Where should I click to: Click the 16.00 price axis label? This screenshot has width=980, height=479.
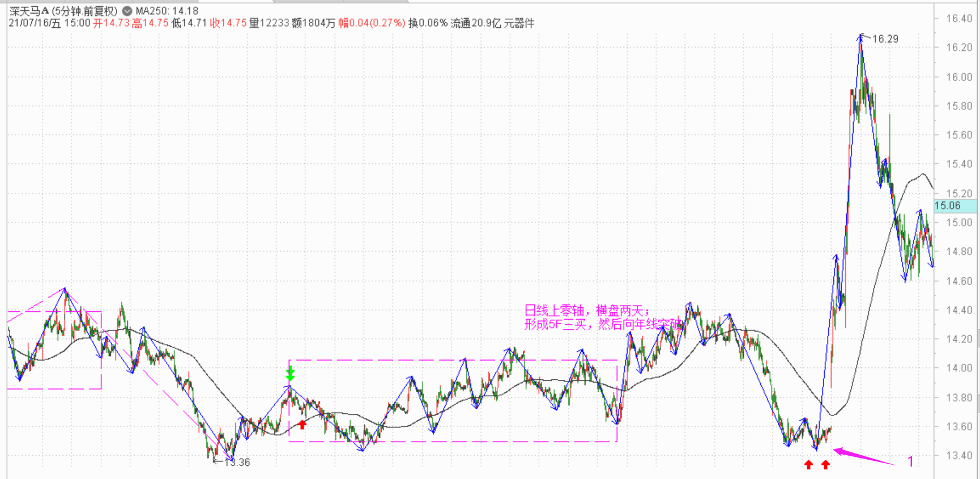coord(958,77)
